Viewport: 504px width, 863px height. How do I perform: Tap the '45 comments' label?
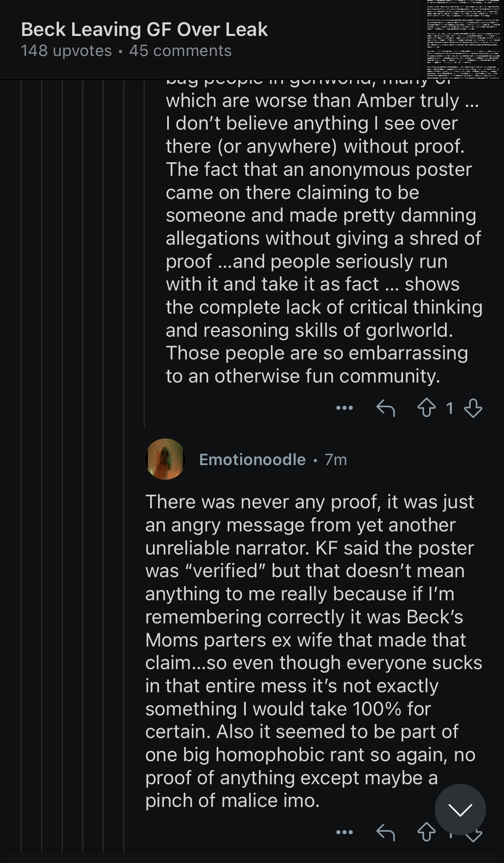[x=180, y=51]
